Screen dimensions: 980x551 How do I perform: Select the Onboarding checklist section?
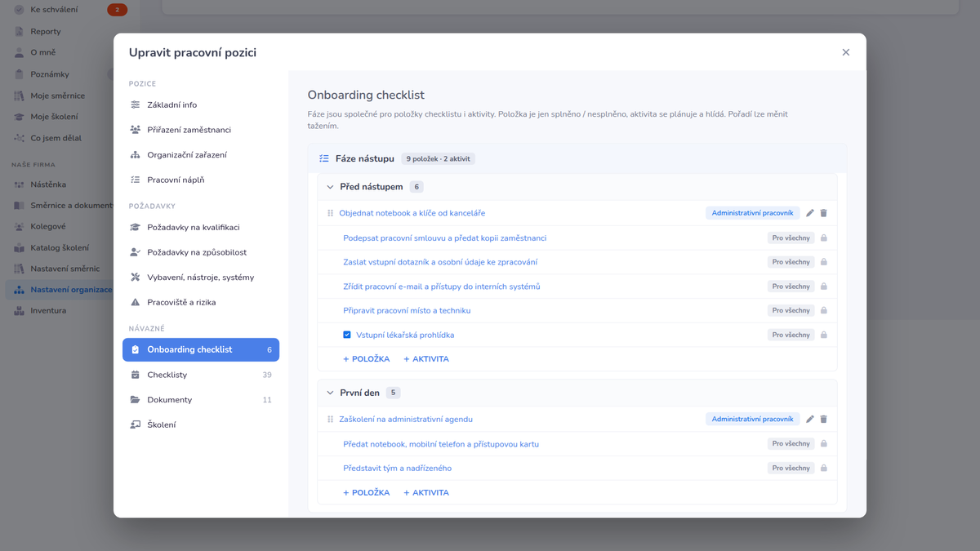click(201, 349)
